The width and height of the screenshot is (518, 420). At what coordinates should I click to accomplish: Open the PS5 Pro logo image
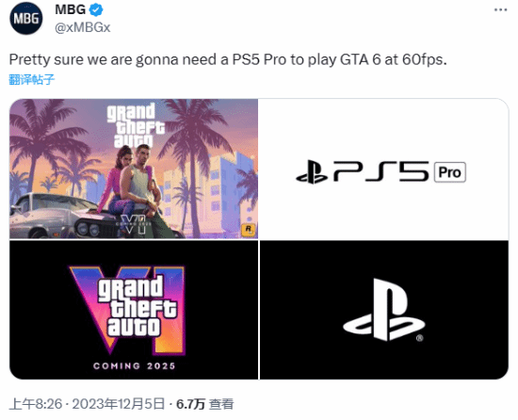tap(384, 169)
